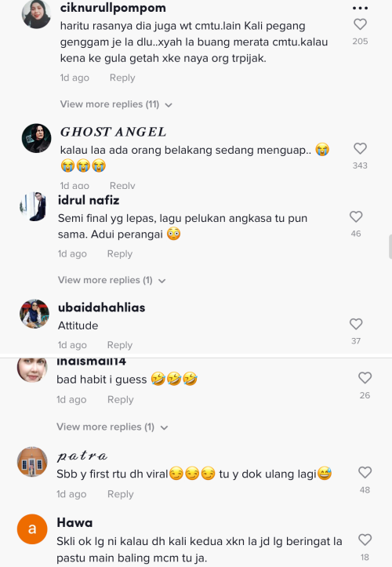Viewport: 392px width, 567px height.
Task: Reply to patra's comment
Action: [x=121, y=494]
